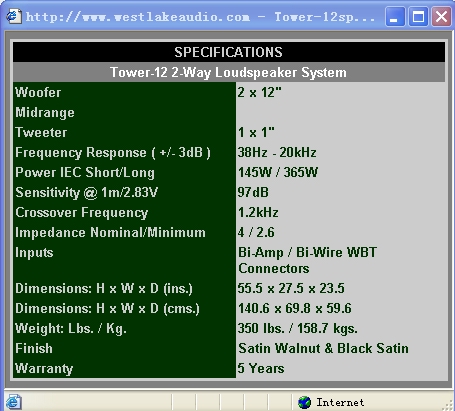Click the Inputs row label
The width and height of the screenshot is (455, 411).
34,253
